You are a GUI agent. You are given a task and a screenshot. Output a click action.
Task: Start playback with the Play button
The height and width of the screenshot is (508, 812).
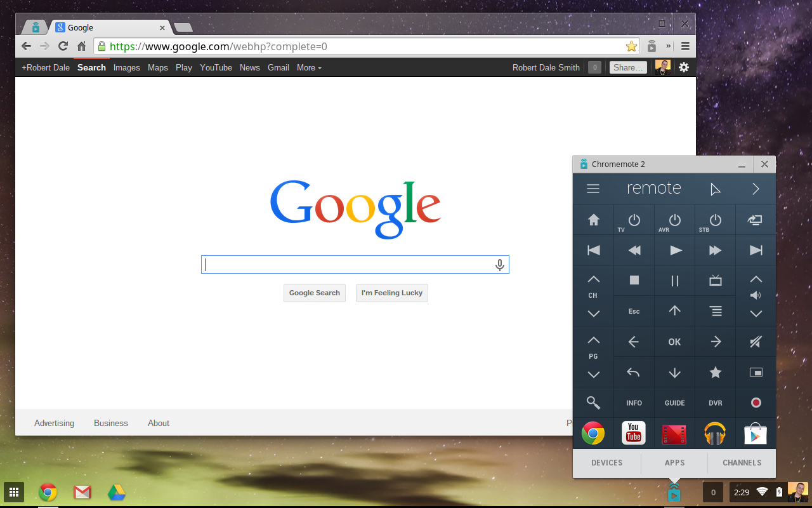(x=675, y=250)
